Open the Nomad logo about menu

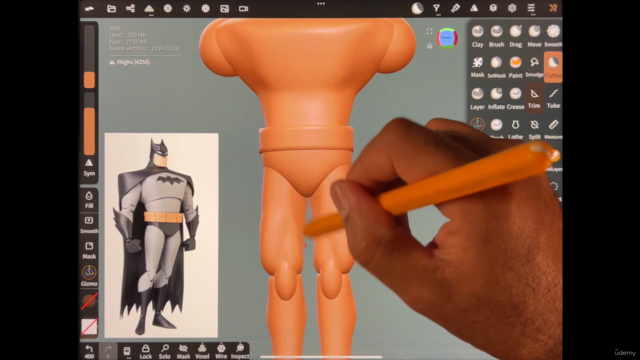point(89,9)
